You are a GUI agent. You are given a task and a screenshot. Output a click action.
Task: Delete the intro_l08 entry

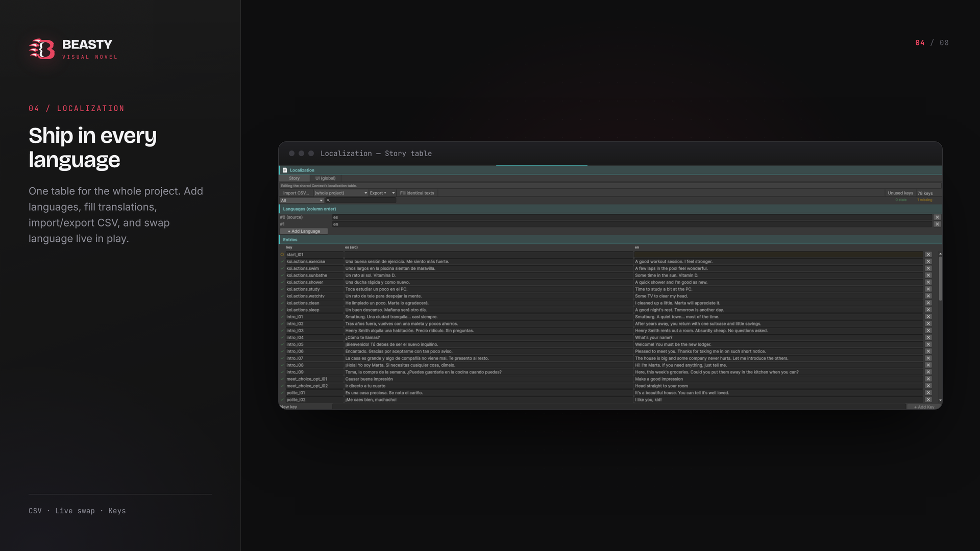tap(928, 365)
